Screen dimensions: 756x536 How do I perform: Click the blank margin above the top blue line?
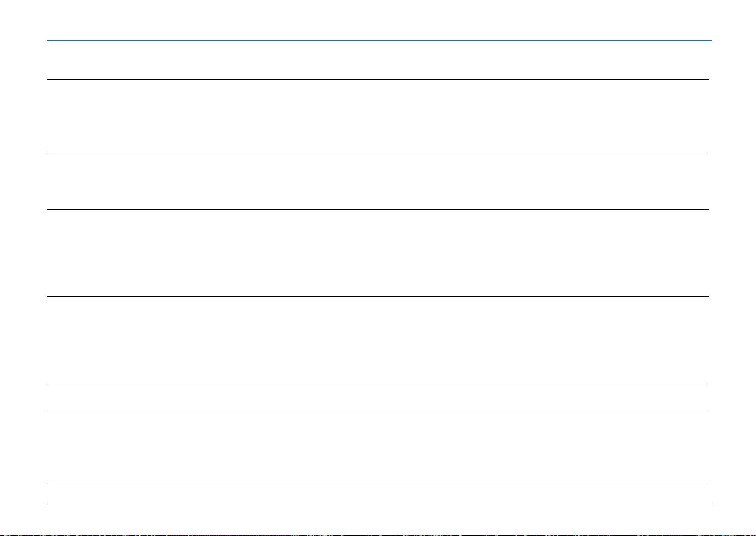pos(378,19)
